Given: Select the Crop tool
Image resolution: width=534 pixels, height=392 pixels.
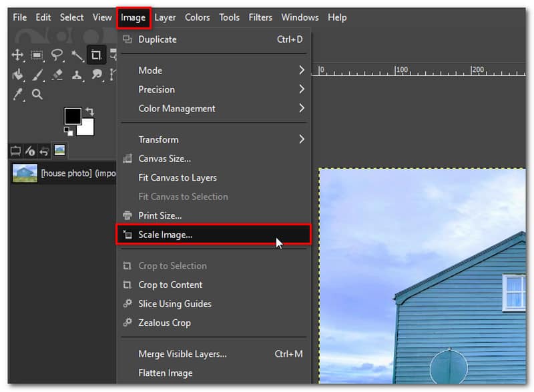Looking at the screenshot, I should click(96, 55).
